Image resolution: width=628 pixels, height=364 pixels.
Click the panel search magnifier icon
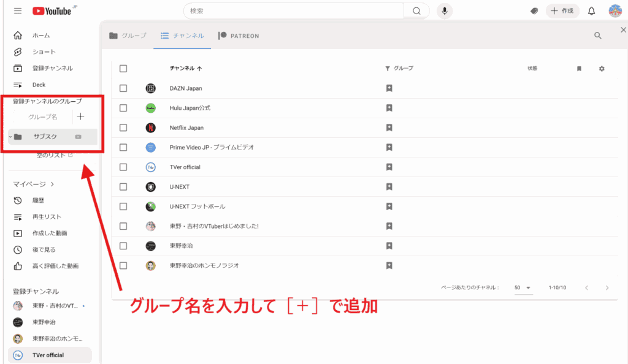tap(597, 36)
